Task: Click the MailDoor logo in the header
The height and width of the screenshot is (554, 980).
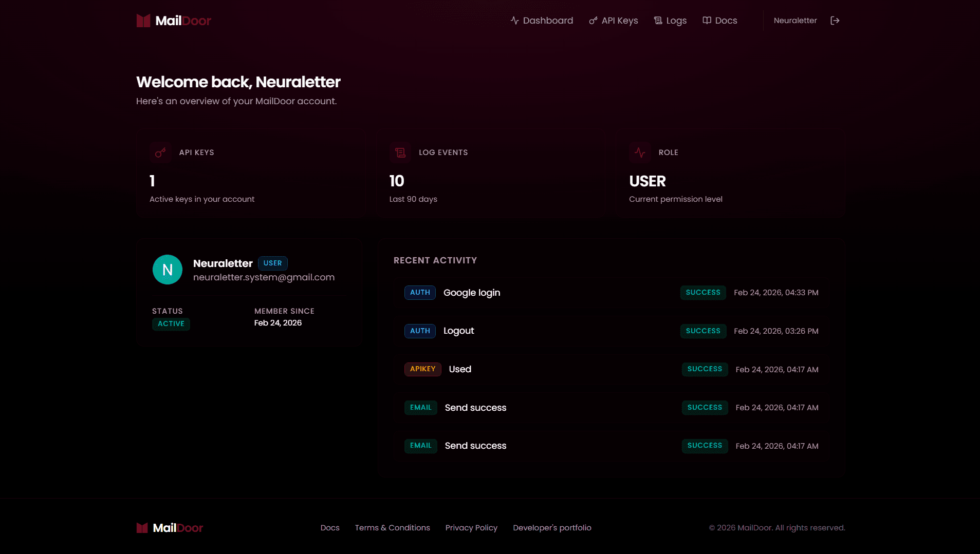Action: (x=174, y=21)
